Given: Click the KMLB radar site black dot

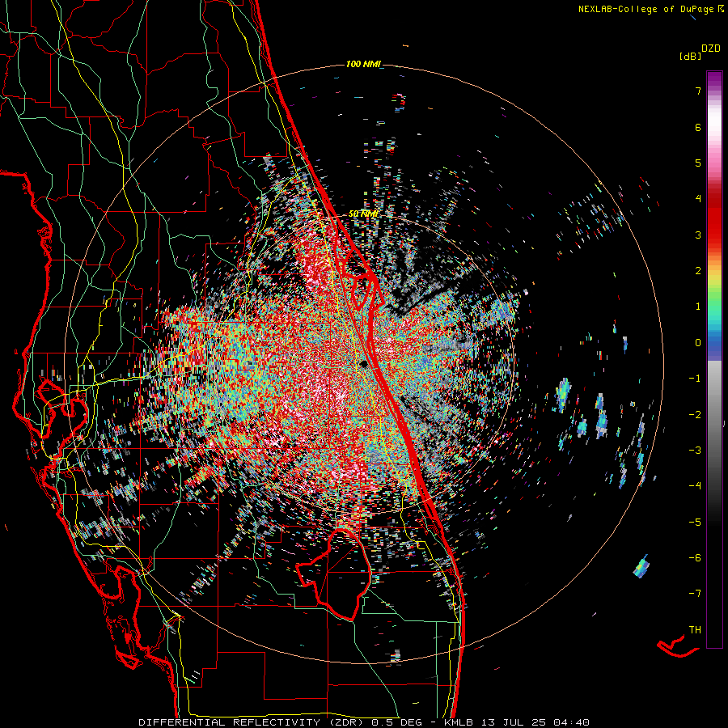Looking at the screenshot, I should tap(364, 364).
